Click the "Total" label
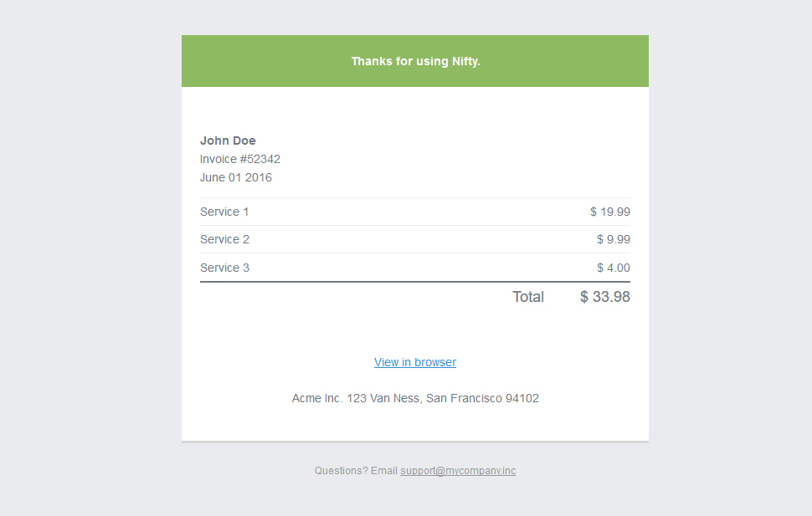The width and height of the screenshot is (812, 516). pos(528,297)
